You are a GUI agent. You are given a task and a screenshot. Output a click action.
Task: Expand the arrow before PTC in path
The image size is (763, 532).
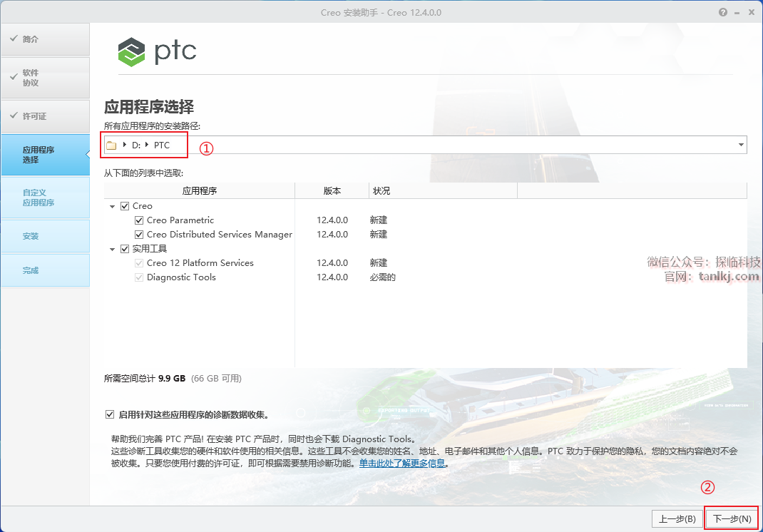click(146, 145)
